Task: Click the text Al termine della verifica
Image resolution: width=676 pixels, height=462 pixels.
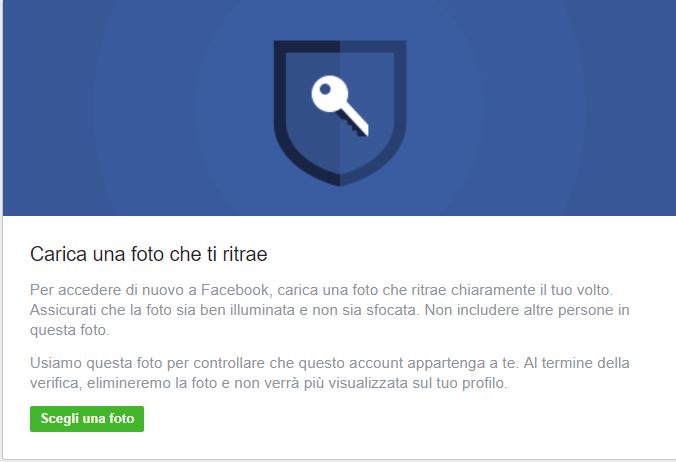Action: click(x=330, y=373)
